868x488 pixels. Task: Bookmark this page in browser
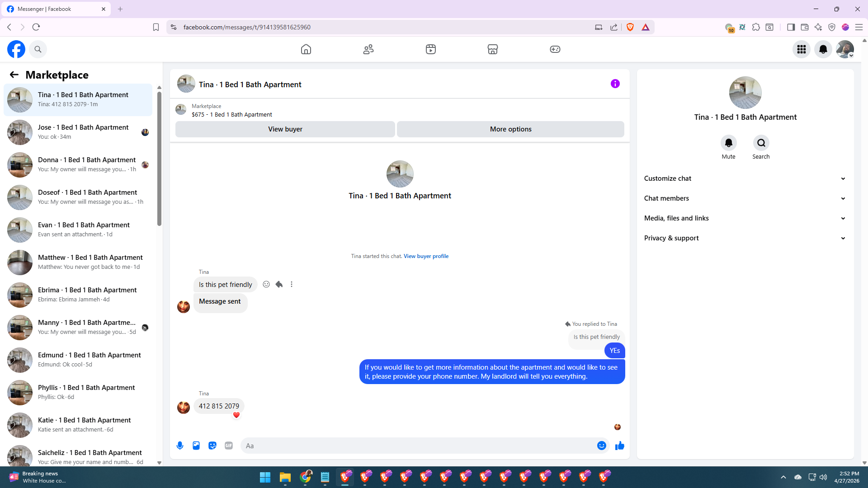156,27
